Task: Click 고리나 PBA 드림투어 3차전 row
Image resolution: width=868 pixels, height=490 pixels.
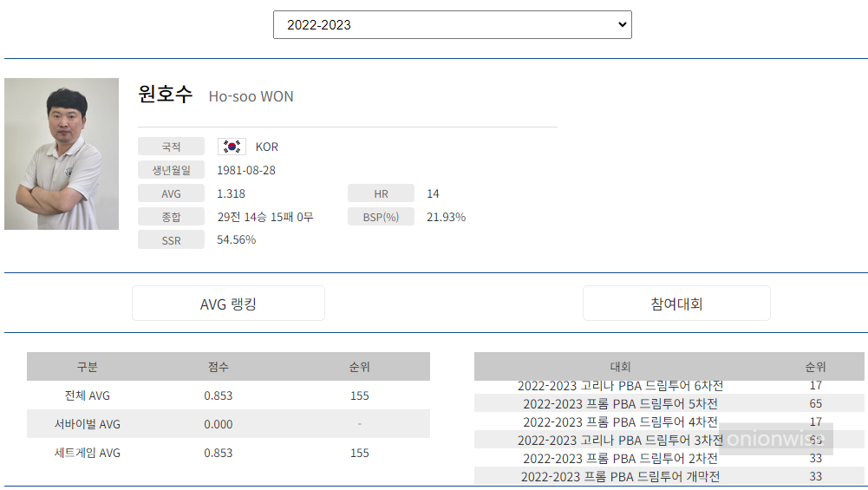Action: pos(669,440)
